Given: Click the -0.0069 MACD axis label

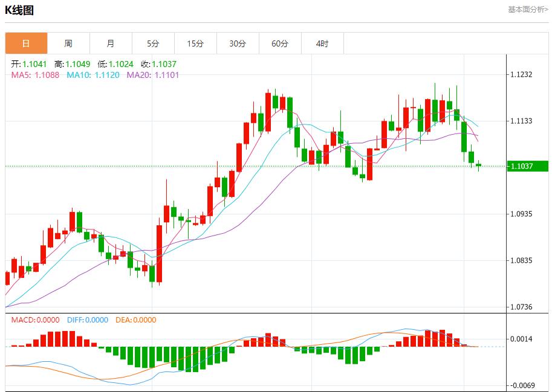Looking at the screenshot, I should (521, 385).
